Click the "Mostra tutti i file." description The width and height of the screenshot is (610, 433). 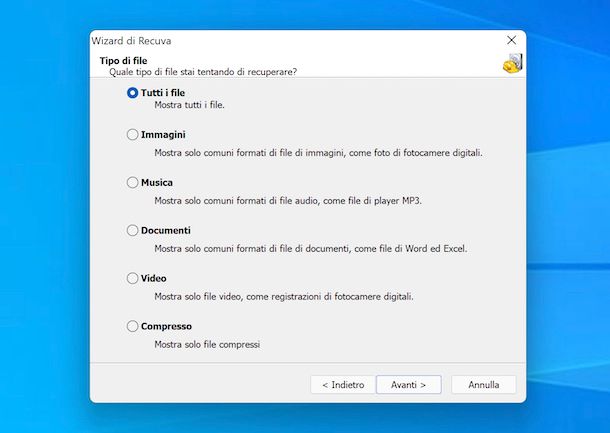click(189, 105)
